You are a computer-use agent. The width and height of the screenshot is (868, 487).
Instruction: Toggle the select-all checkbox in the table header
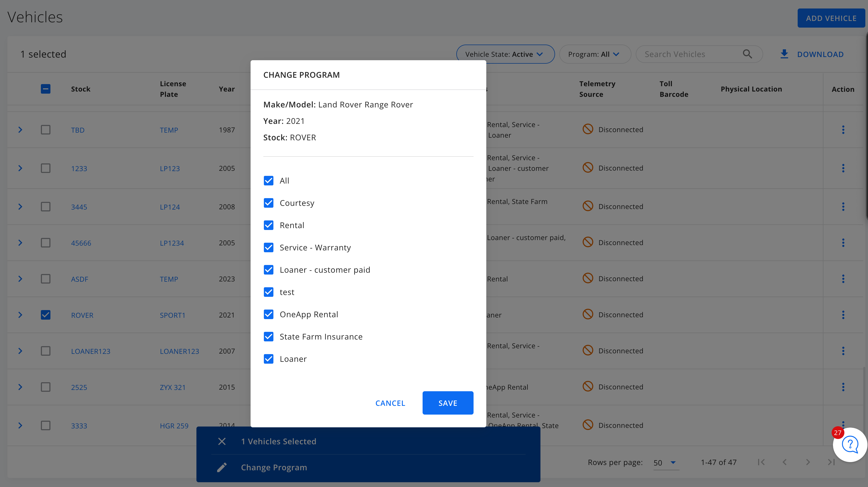point(45,89)
